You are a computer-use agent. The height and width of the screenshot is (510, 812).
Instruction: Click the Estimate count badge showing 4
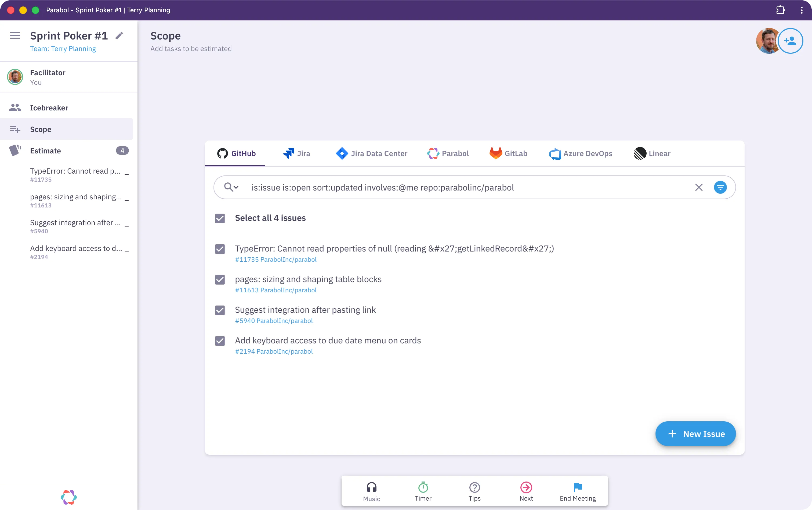click(x=122, y=151)
